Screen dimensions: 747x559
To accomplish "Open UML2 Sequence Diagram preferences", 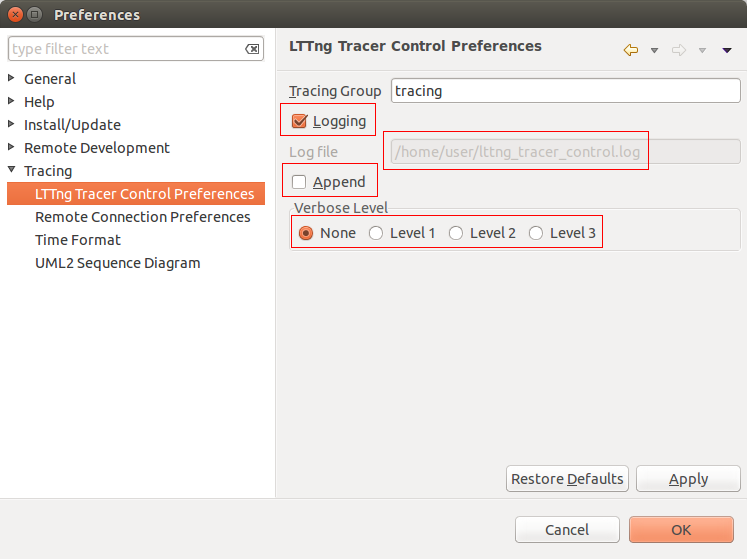I will (x=117, y=263).
